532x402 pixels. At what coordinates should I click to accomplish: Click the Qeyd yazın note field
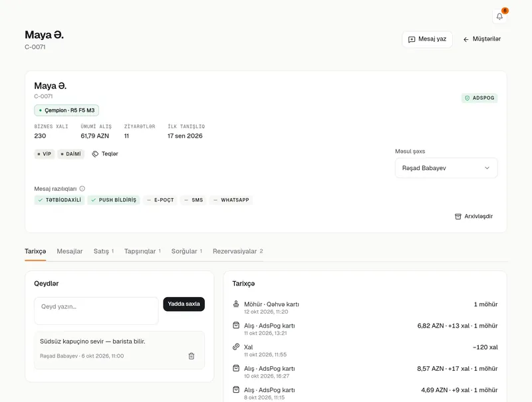pos(96,311)
